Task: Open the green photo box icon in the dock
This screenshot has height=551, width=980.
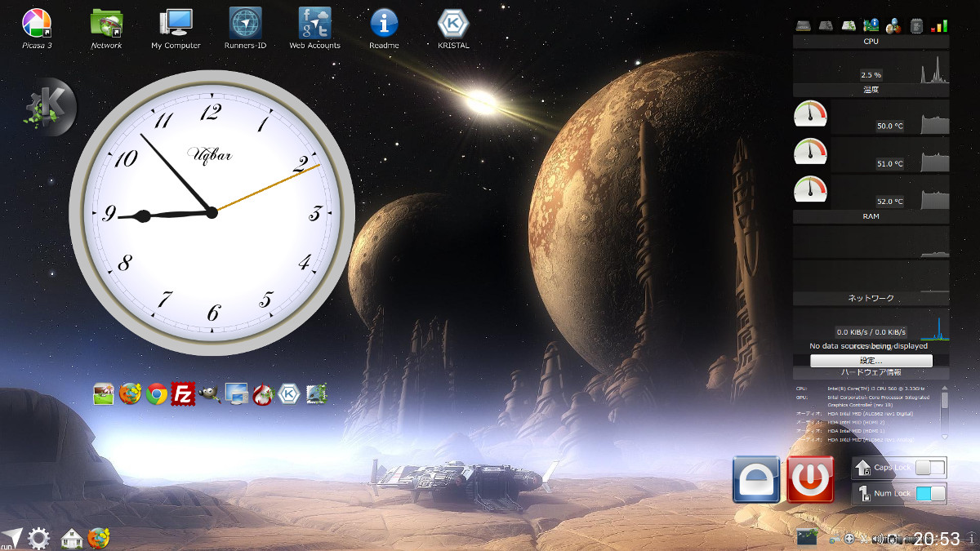Action: click(104, 394)
